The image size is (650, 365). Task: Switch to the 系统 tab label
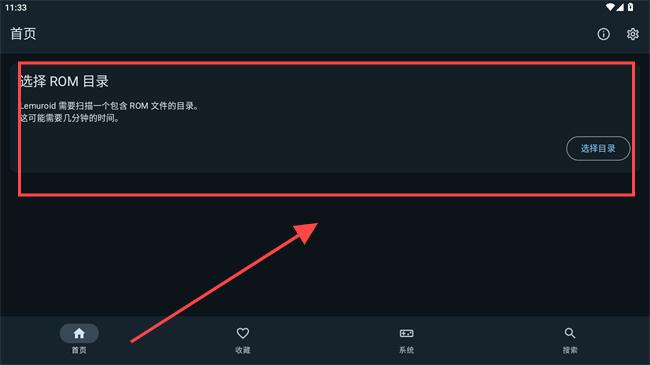click(406, 350)
